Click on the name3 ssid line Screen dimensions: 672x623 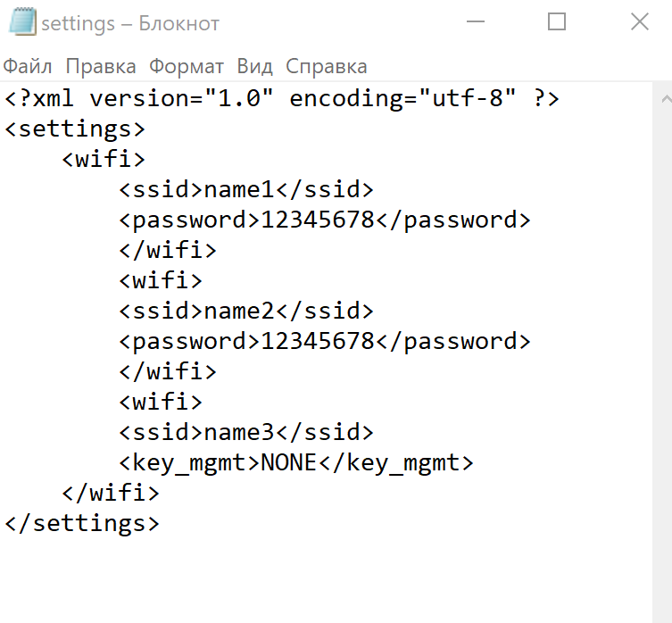(246, 432)
